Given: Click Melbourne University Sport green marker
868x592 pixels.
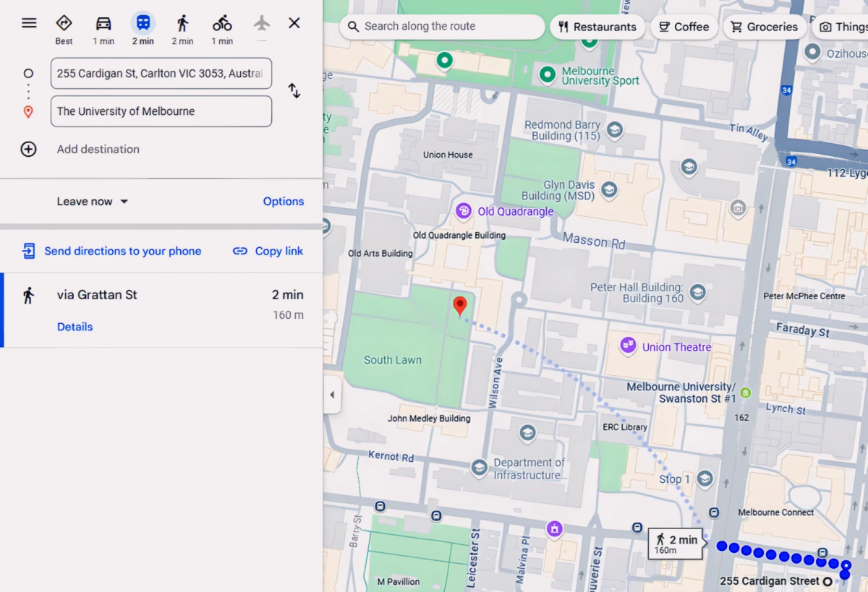Looking at the screenshot, I should [548, 74].
